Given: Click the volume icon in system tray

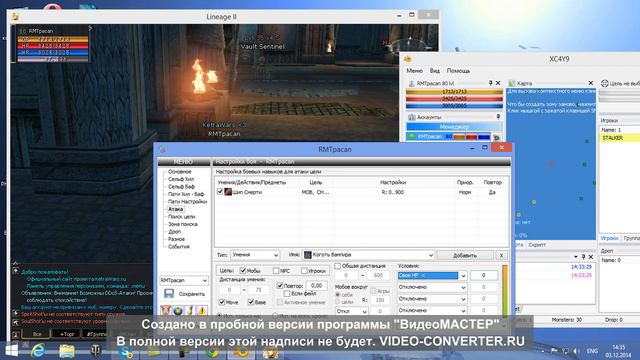Looking at the screenshot, I should (576, 351).
